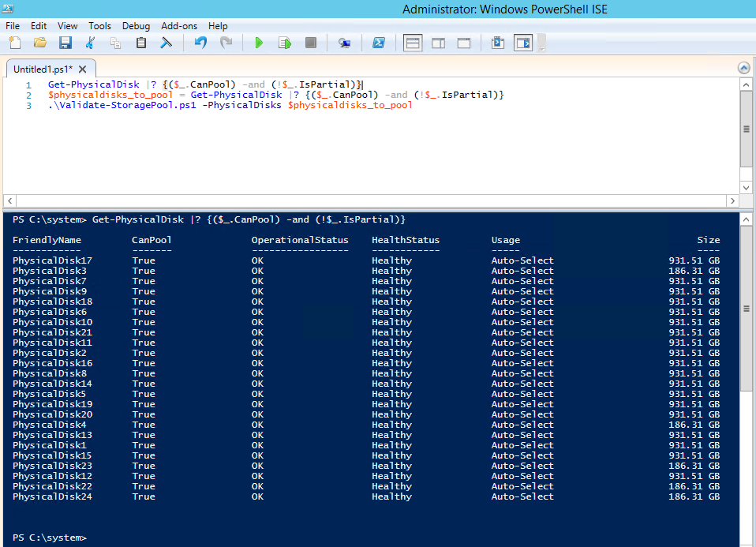Undo the last edit

200,43
